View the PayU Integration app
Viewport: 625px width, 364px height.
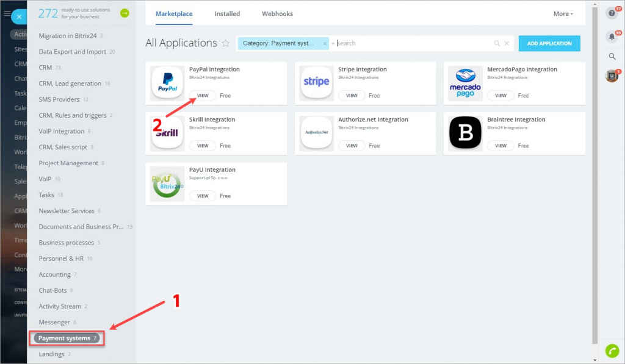coord(203,196)
